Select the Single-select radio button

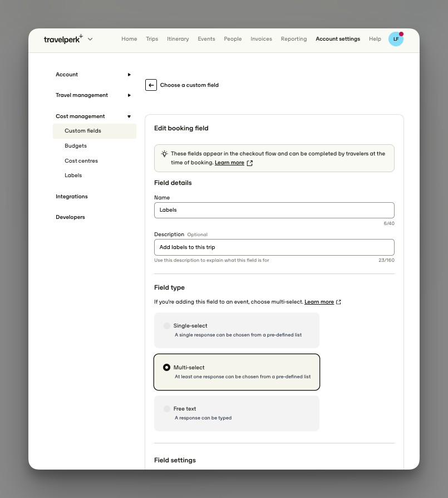click(x=166, y=325)
